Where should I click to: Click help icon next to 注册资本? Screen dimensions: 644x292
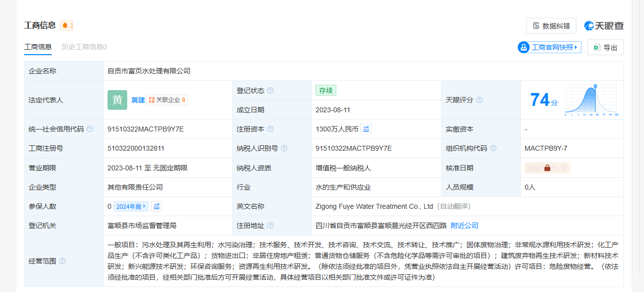tap(270, 129)
